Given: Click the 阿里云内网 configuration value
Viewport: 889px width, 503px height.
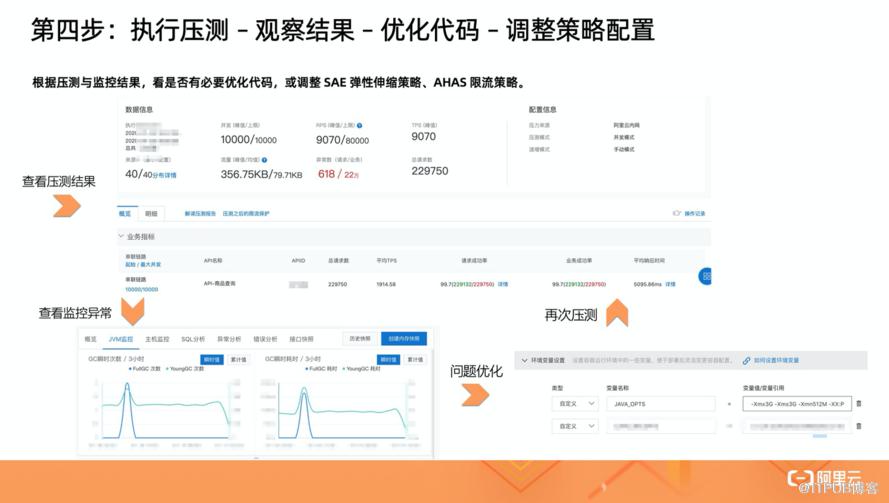Looking at the screenshot, I should 626,125.
